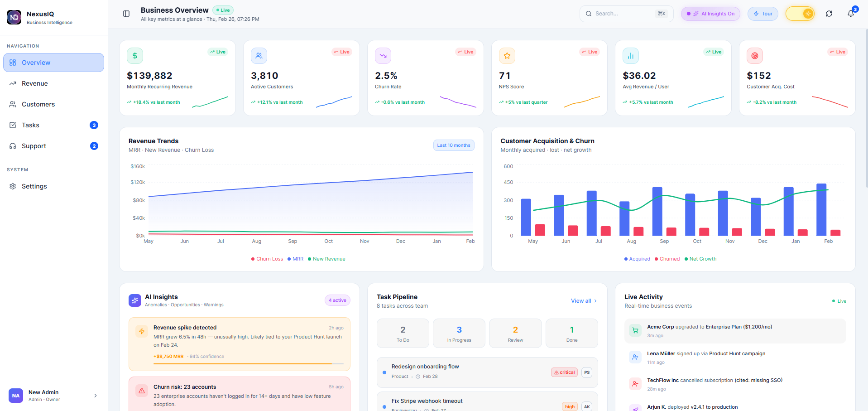Toggle the Churn Loss legend series
This screenshot has height=411, width=868.
coord(267,259)
